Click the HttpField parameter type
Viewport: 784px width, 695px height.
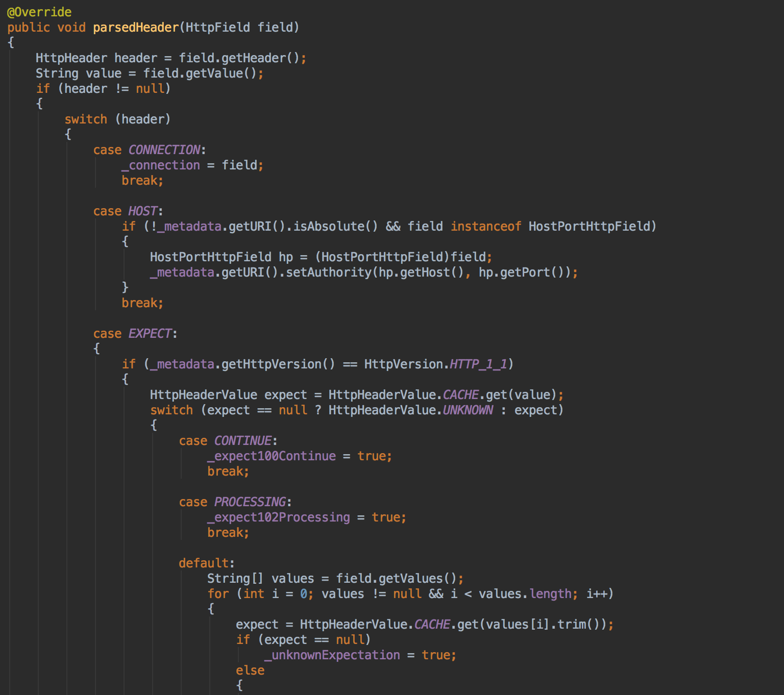(x=218, y=27)
